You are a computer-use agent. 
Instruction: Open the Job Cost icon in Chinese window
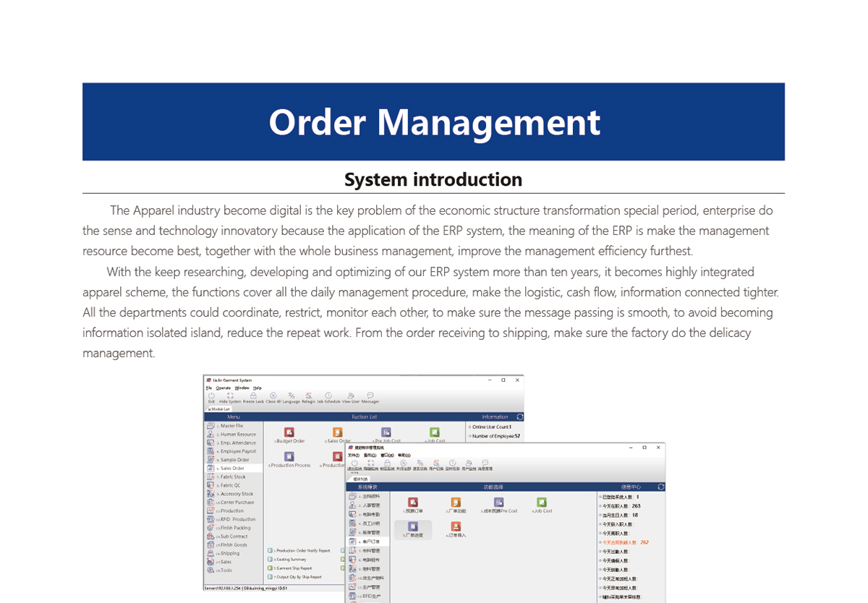tap(542, 502)
